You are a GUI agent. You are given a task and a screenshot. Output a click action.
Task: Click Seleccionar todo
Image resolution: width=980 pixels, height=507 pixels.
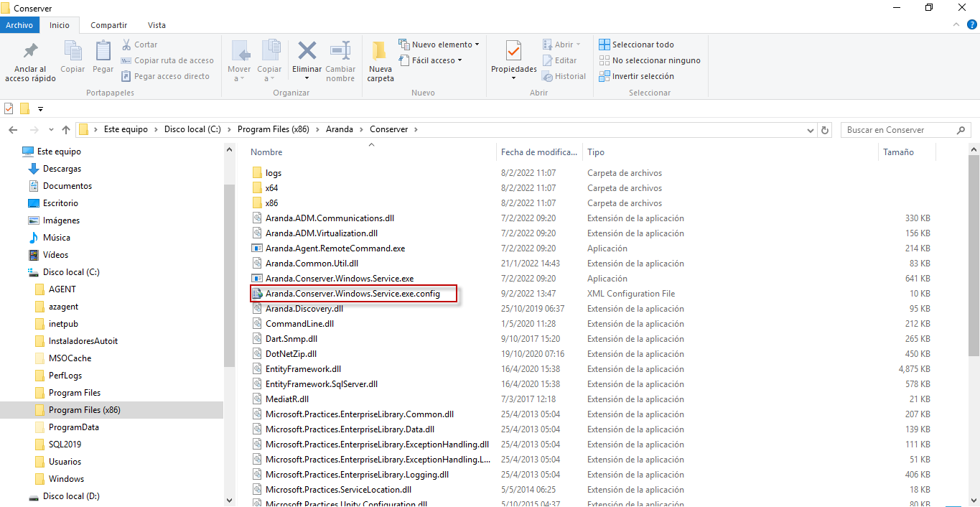tap(637, 45)
